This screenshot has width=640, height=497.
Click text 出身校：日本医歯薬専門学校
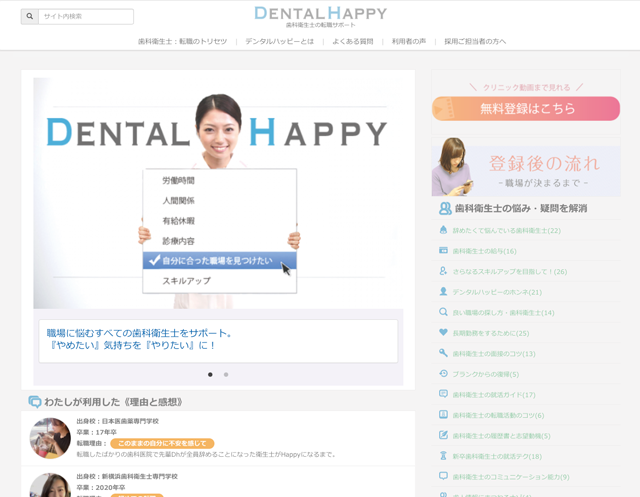(x=118, y=421)
